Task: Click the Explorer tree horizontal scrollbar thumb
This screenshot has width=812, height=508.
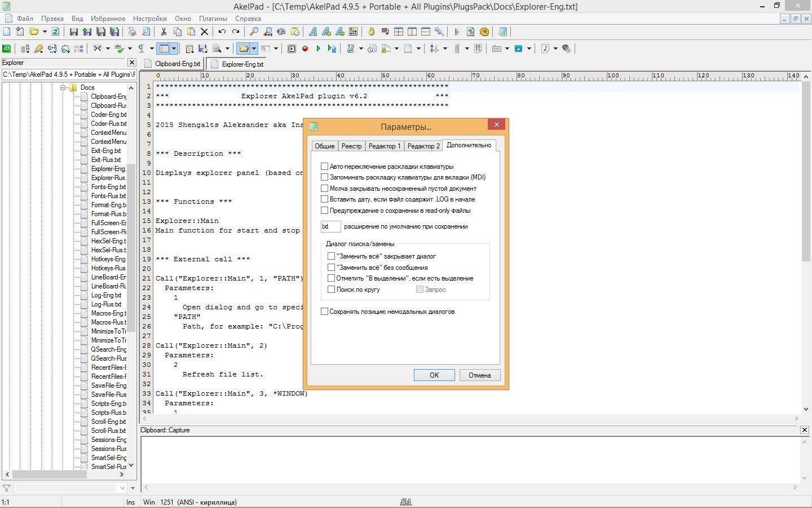Action: [x=50, y=475]
